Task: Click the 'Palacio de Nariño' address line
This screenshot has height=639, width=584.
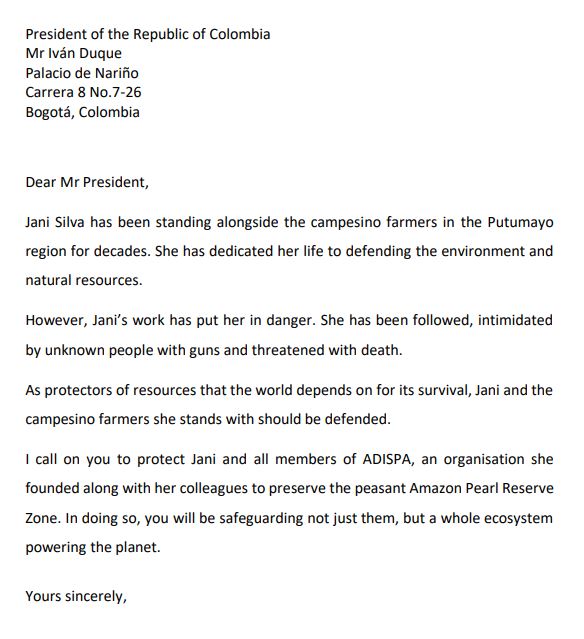Action: (82, 73)
